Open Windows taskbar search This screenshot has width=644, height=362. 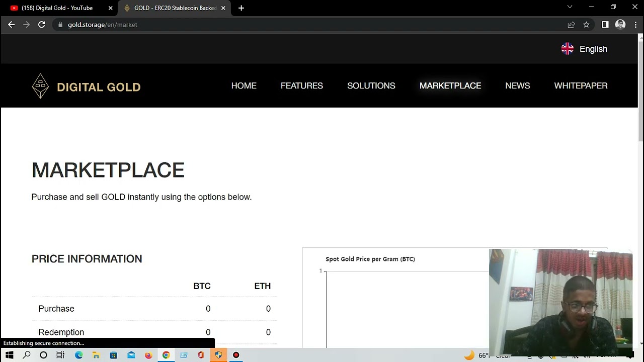tap(27, 355)
